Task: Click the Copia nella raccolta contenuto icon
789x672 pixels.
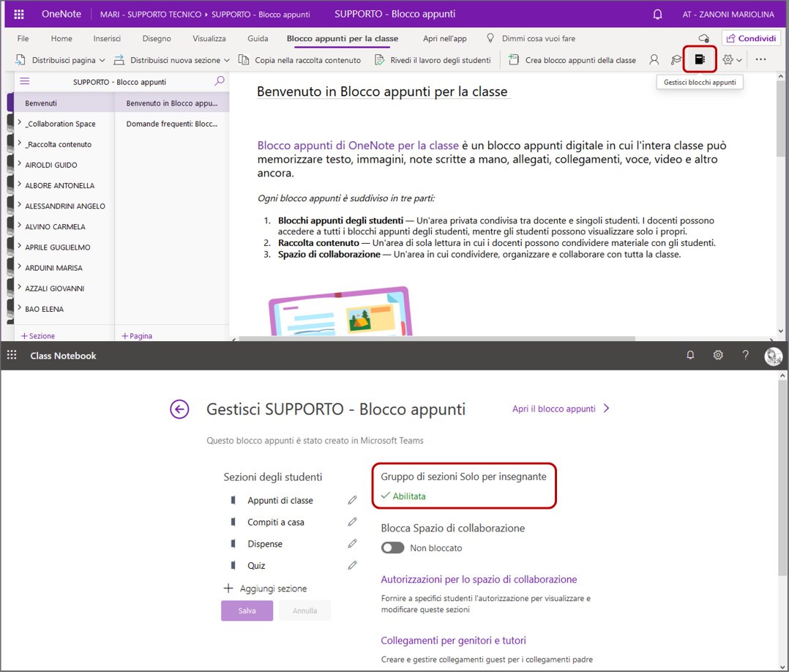Action: click(244, 60)
